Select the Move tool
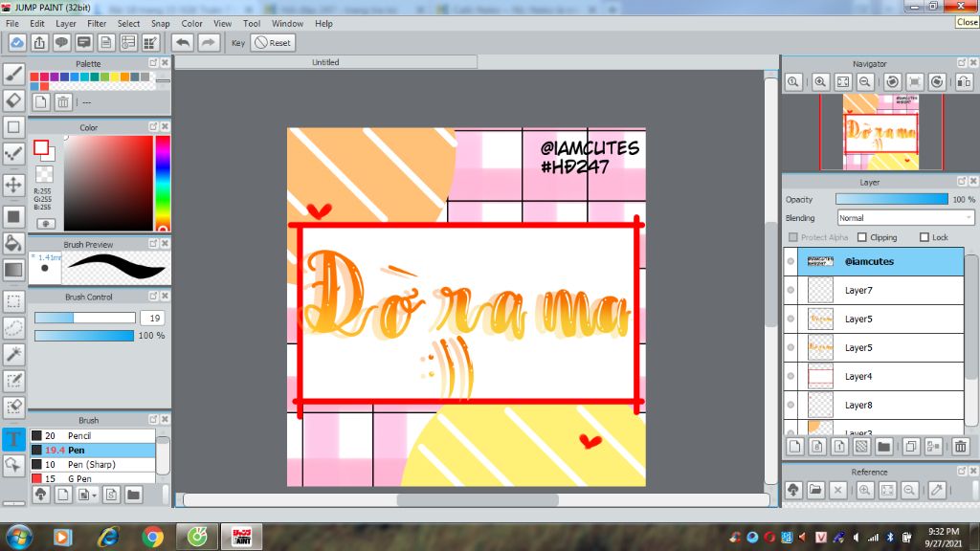980x551 pixels. [x=13, y=185]
